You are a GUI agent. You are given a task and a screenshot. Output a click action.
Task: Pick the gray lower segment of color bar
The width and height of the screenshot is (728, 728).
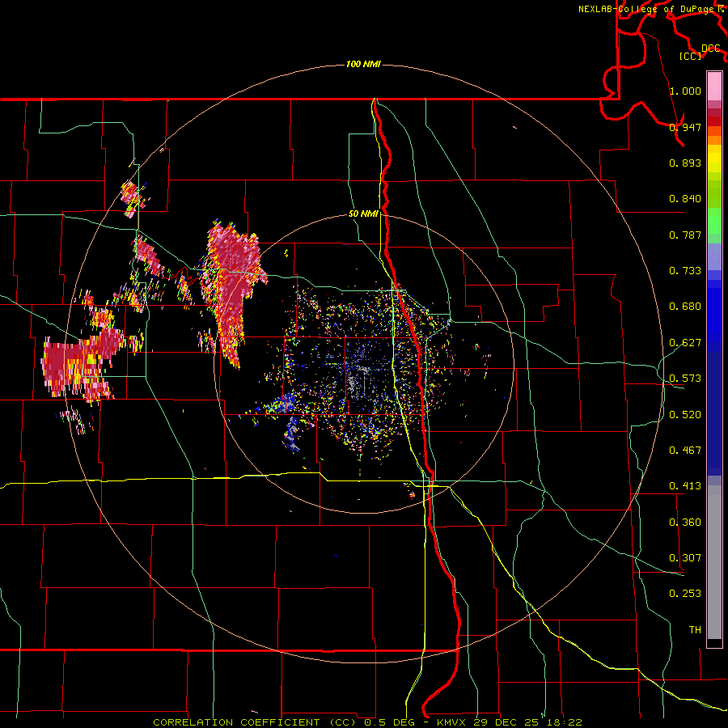[x=714, y=562]
